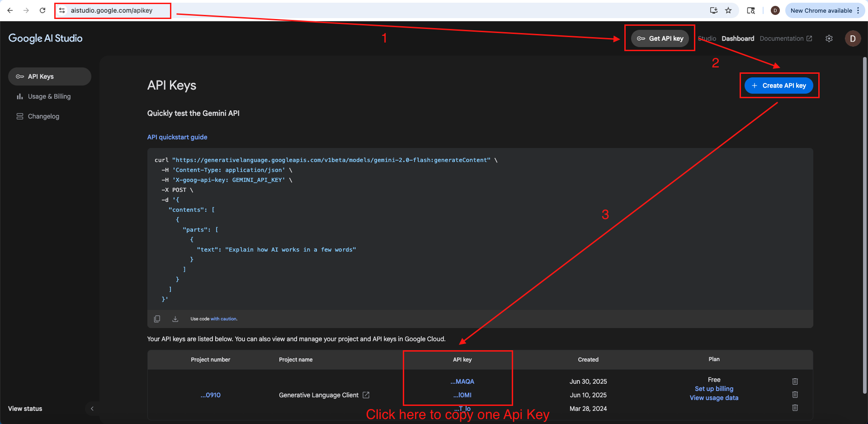Download the curl code sample
The width and height of the screenshot is (868, 424).
pos(175,319)
